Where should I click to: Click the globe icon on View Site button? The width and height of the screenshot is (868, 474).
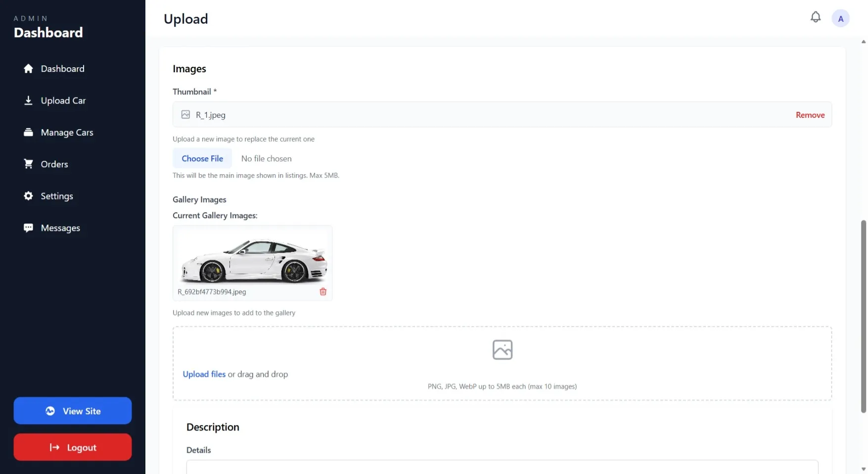point(50,411)
